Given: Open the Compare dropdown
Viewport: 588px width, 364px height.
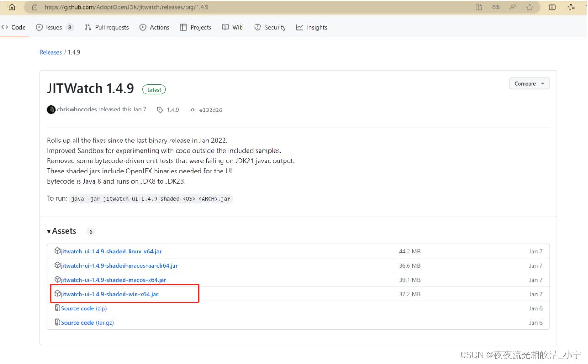Looking at the screenshot, I should point(529,84).
